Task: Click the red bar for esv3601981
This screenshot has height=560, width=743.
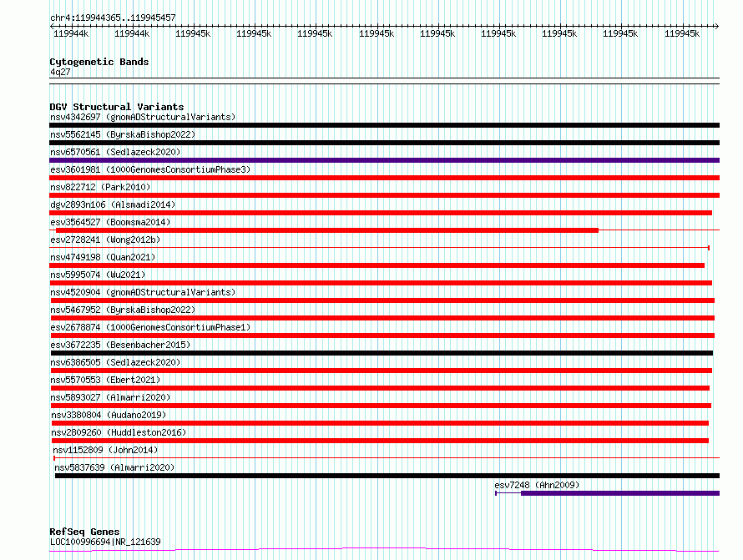Action: coord(384,178)
